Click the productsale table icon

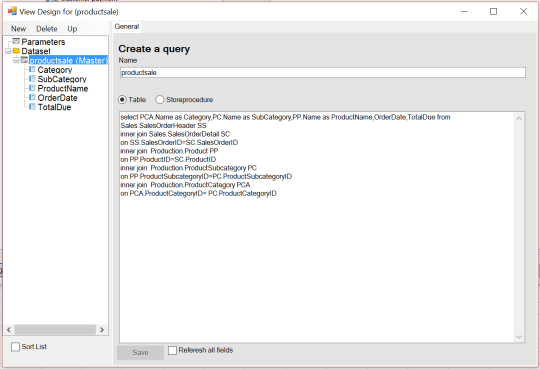(24, 60)
